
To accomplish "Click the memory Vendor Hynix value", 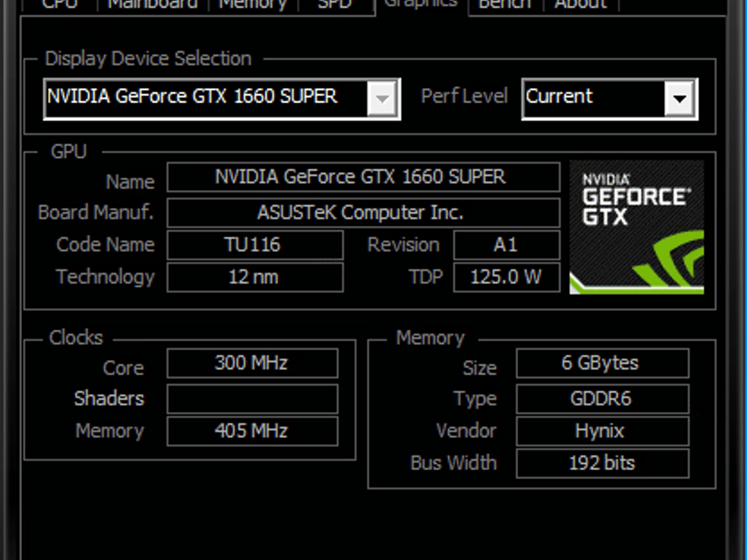I will pyautogui.click(x=603, y=431).
